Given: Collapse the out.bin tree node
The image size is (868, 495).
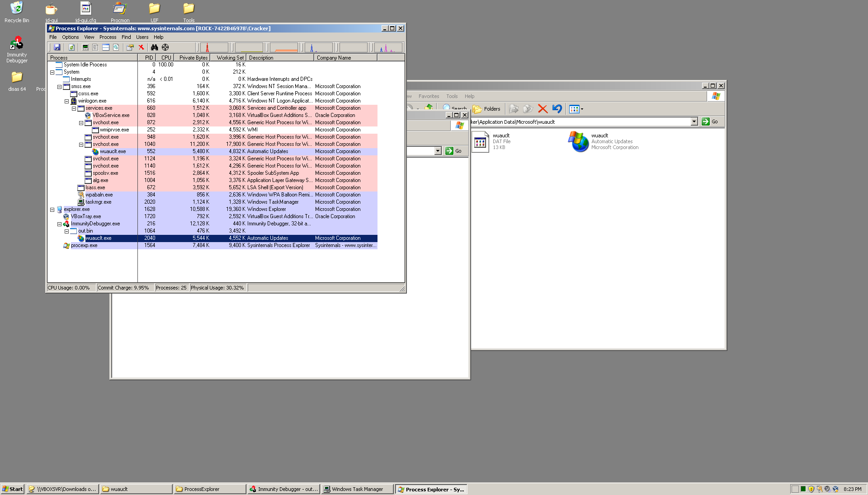Looking at the screenshot, I should point(66,231).
